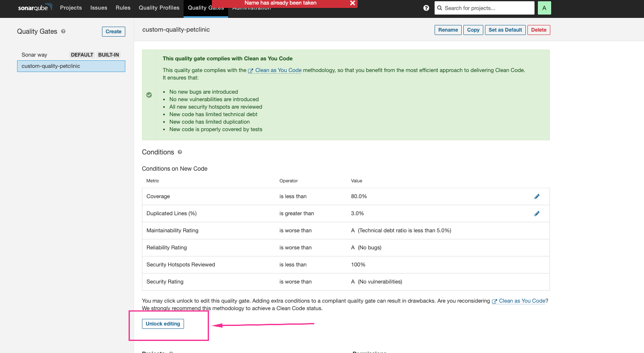Click the user avatar A icon

[544, 8]
